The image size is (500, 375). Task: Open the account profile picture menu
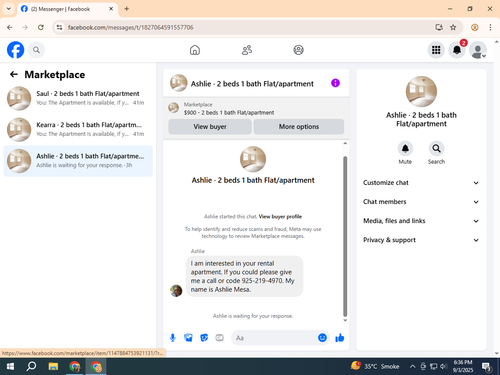point(478,50)
